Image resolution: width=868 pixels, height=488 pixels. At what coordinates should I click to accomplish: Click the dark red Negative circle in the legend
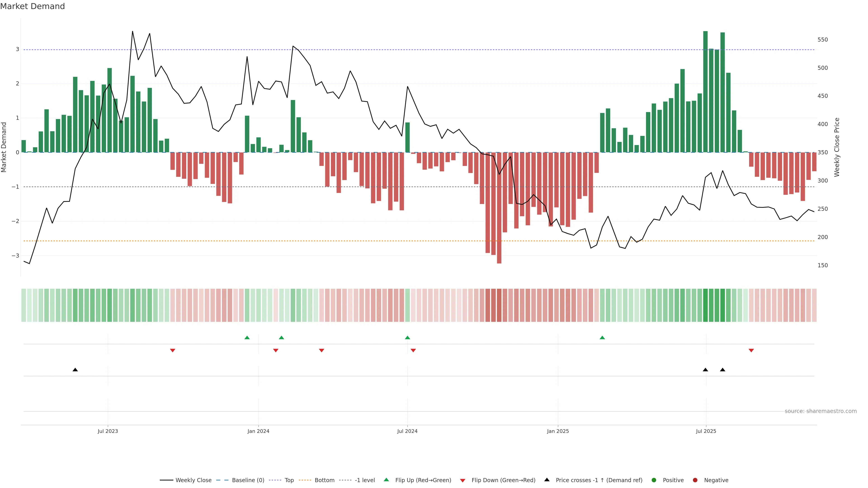695,480
